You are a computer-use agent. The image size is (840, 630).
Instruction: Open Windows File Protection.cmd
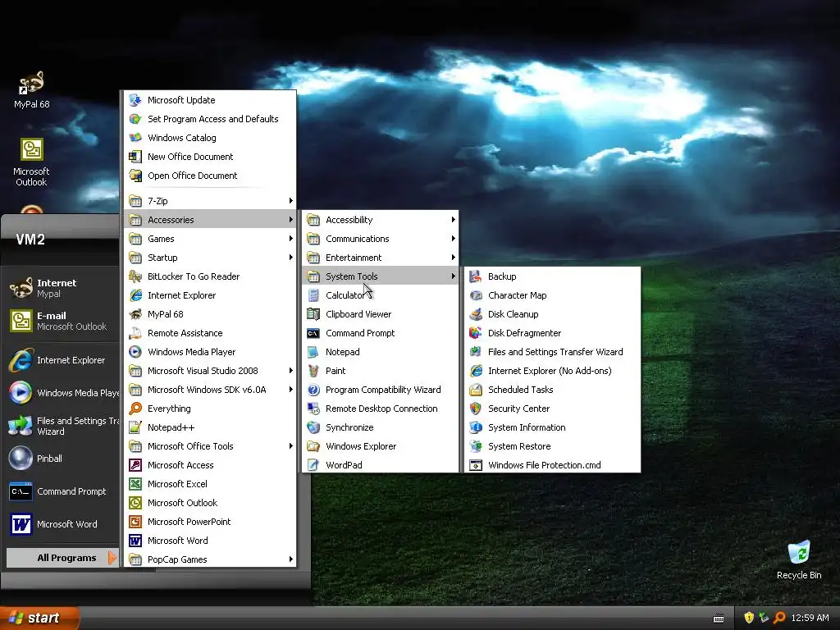click(552, 464)
